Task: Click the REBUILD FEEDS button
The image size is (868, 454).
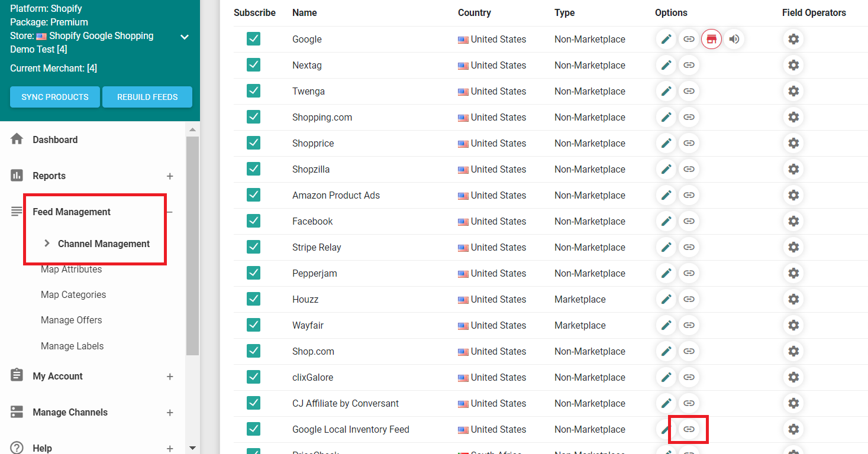Action: coord(147,97)
